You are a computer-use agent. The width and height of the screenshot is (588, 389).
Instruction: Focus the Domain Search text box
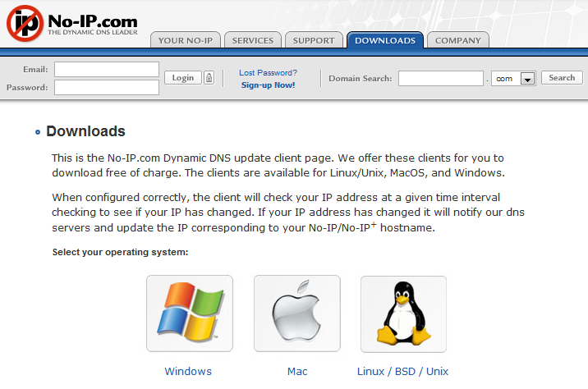pyautogui.click(x=441, y=78)
